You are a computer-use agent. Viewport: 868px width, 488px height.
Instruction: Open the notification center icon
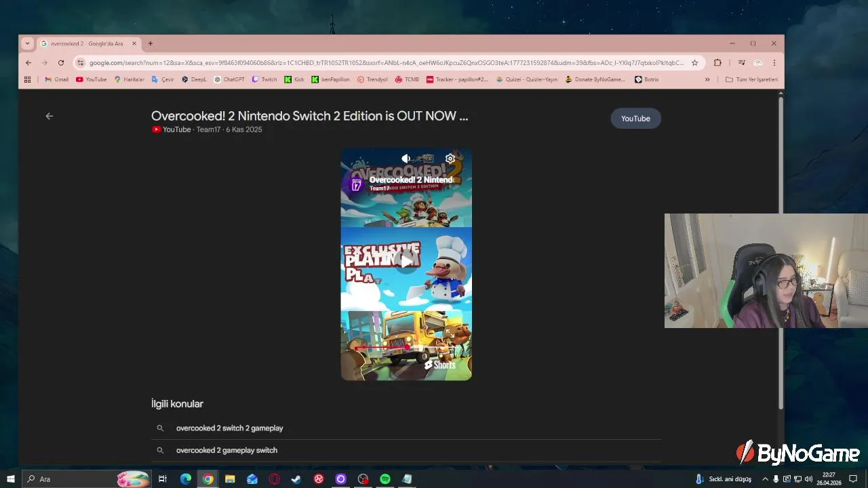point(853,479)
